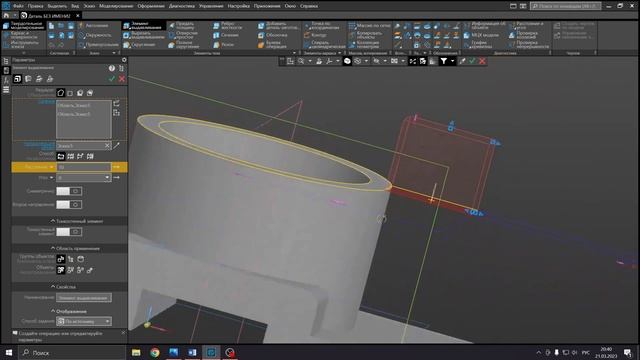The height and width of the screenshot is (360, 640).
Task: Click the Автолиния sketch command
Action: click(x=93, y=26)
